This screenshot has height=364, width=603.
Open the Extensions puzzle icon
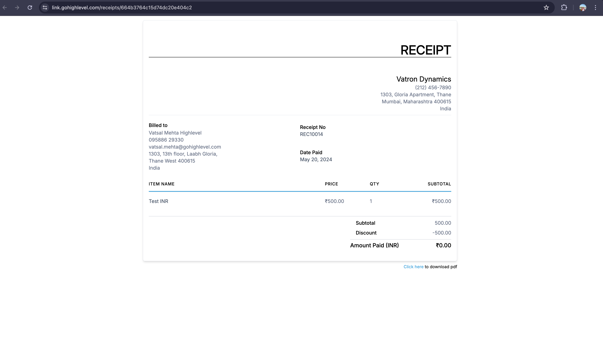click(564, 8)
